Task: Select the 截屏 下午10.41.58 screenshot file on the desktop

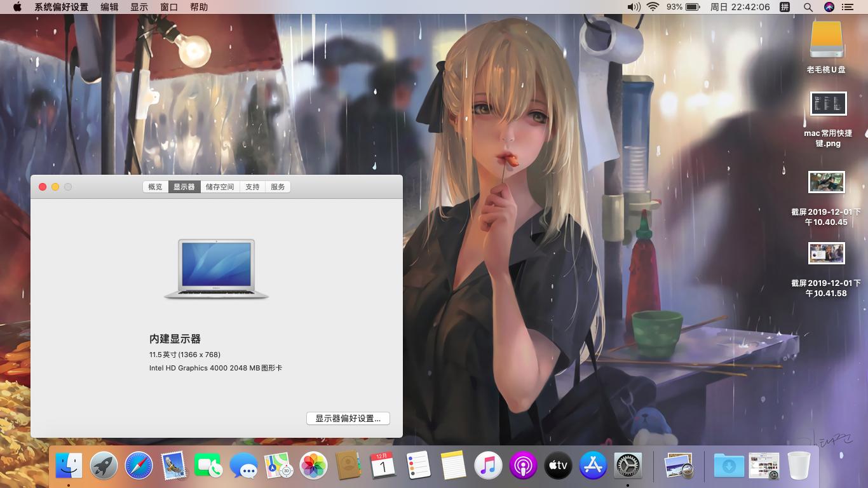Action: coord(826,270)
